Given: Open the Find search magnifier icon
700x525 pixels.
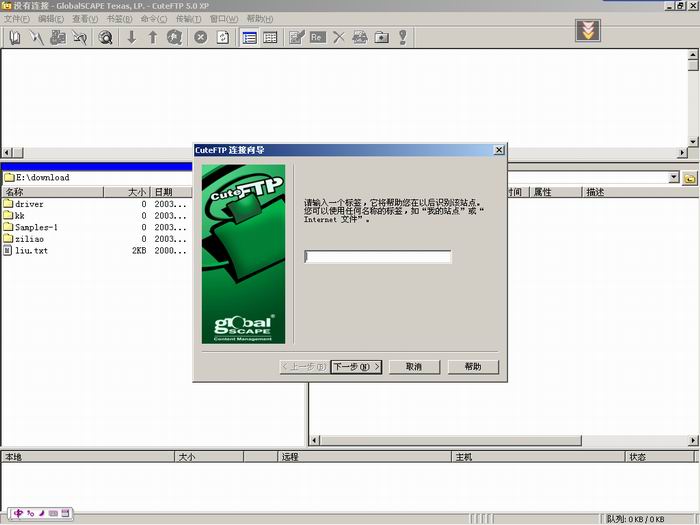Looking at the screenshot, I should [105, 38].
